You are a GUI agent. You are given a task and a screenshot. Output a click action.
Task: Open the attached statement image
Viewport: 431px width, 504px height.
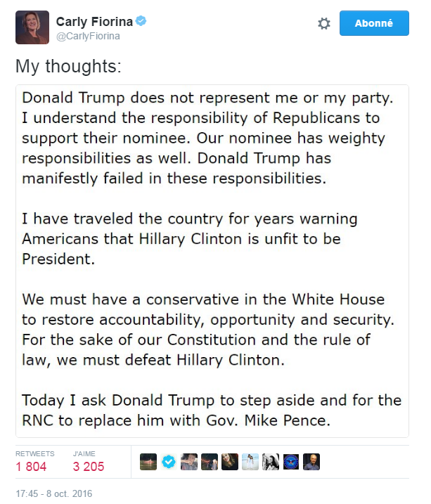click(212, 261)
